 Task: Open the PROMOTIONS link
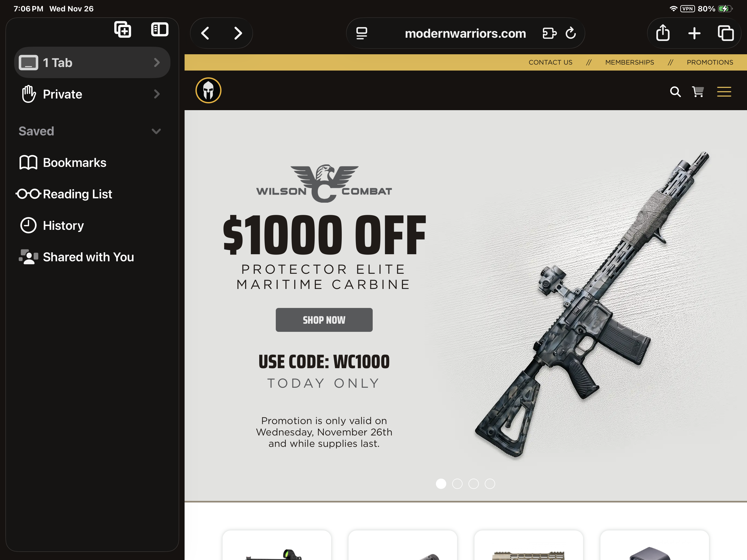(710, 62)
